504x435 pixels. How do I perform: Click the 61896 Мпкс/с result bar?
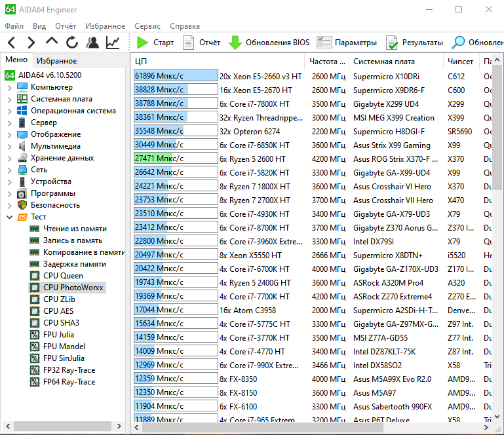pyautogui.click(x=176, y=76)
